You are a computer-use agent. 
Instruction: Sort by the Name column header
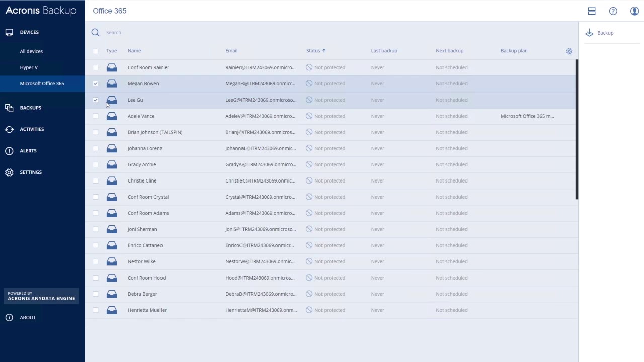[x=134, y=51]
